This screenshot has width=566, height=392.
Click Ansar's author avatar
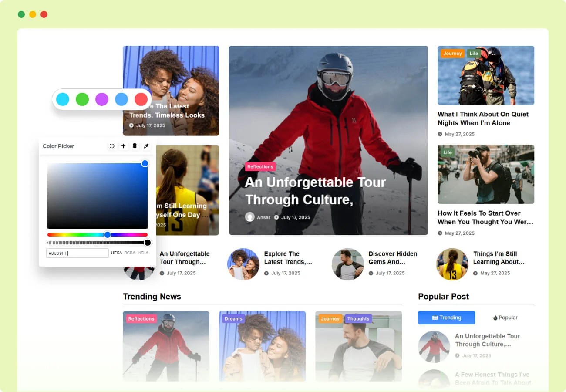click(x=249, y=217)
